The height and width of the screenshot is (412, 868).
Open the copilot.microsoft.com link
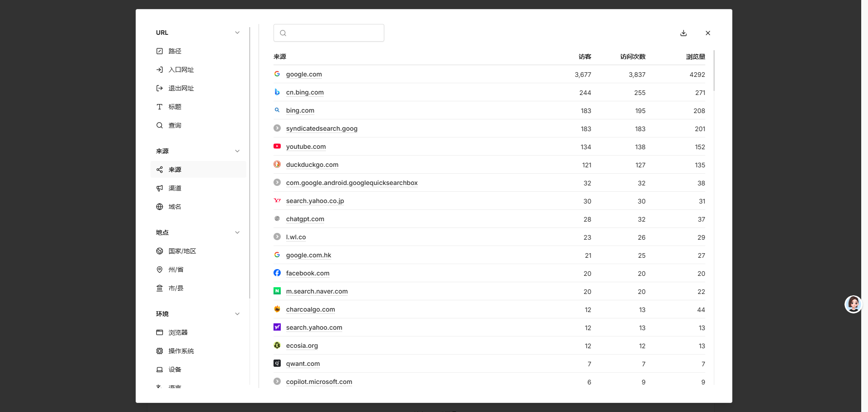(319, 382)
